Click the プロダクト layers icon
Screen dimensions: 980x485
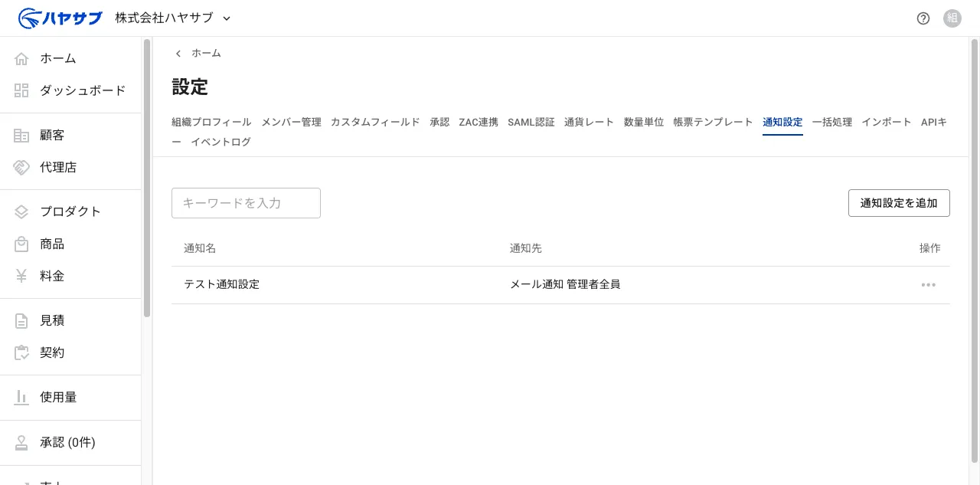21,211
